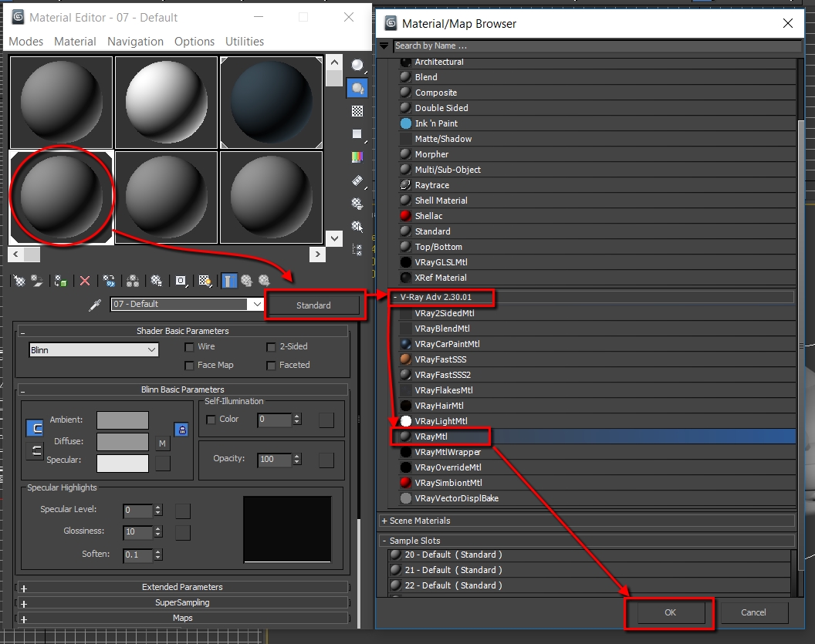Click the Search by Name field
815x644 pixels.
[x=597, y=46]
